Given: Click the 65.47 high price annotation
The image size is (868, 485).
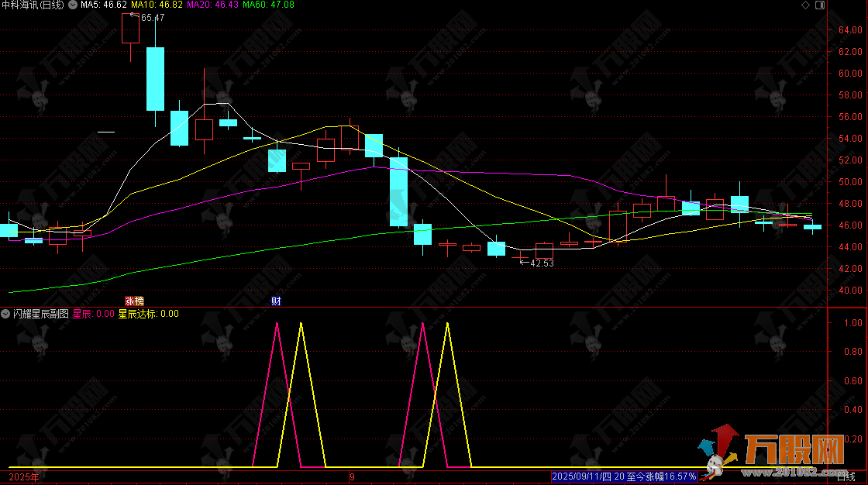Looking at the screenshot, I should [153, 18].
